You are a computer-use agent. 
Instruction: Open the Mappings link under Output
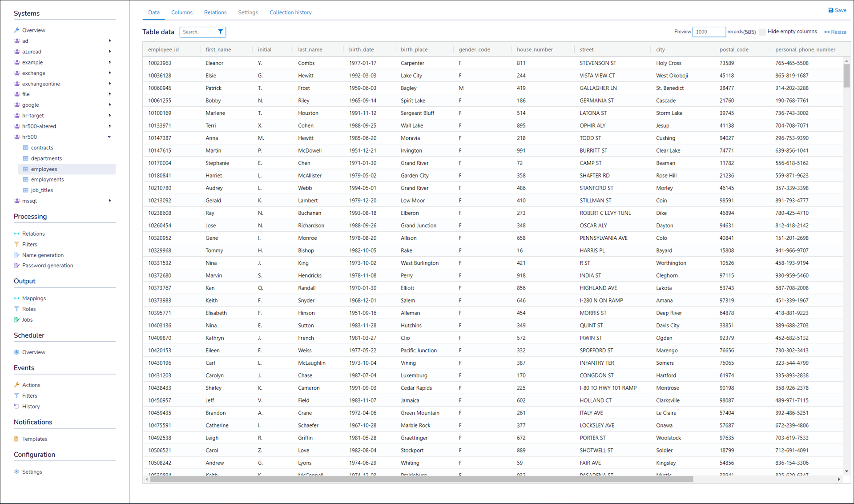click(34, 298)
